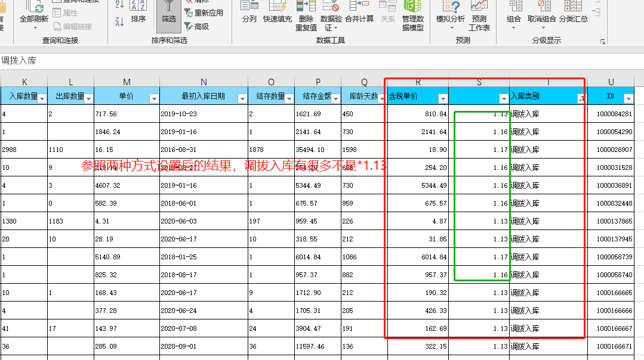The image size is (644, 360).
Task: Open the 最初入库日期 column filter dropdown
Action: [x=242, y=98]
